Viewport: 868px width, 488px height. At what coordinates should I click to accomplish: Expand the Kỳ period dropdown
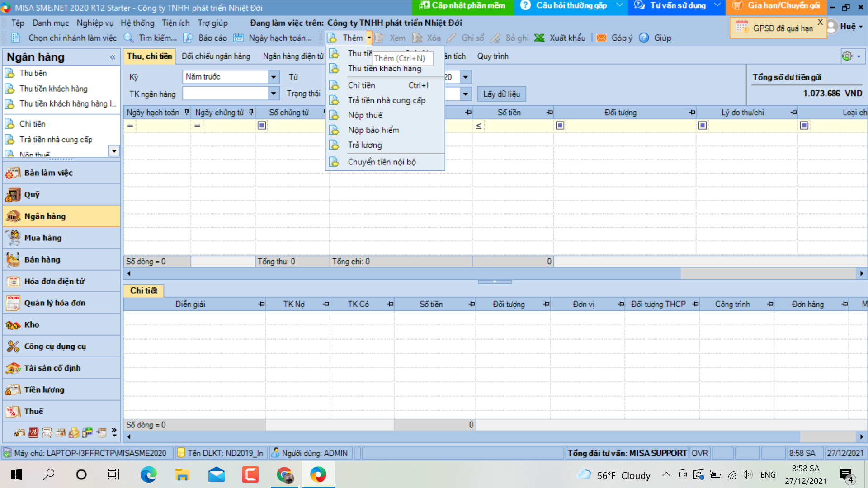click(x=274, y=77)
